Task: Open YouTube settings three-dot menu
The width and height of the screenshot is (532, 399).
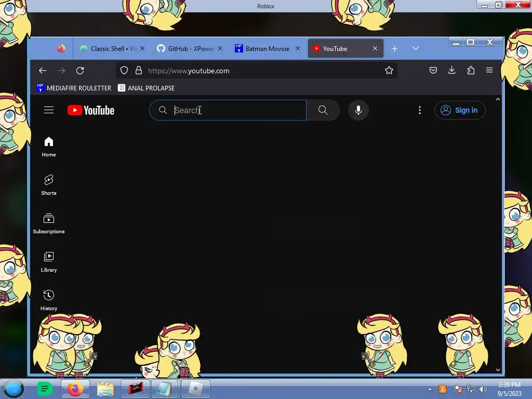Action: (x=420, y=110)
